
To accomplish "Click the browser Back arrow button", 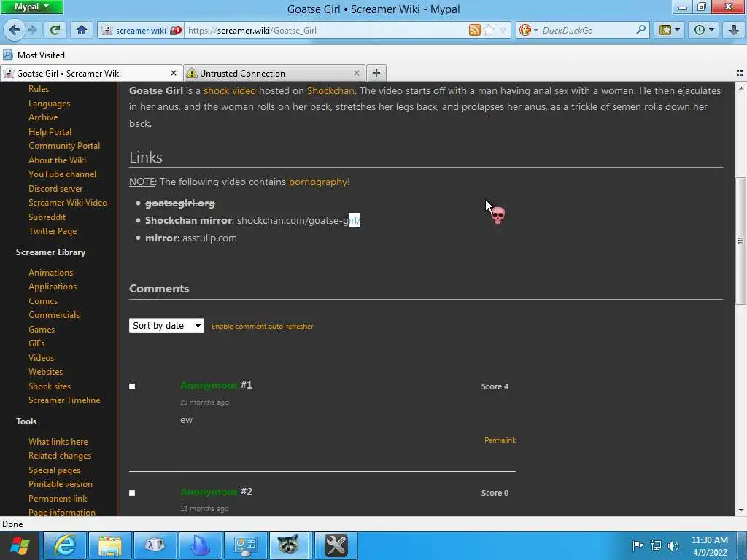I will click(15, 30).
